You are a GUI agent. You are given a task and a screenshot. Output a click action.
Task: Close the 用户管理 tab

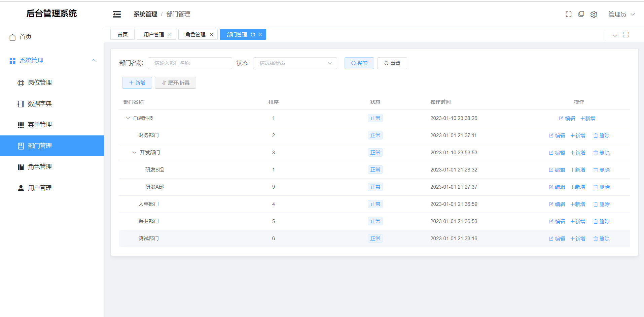[170, 34]
